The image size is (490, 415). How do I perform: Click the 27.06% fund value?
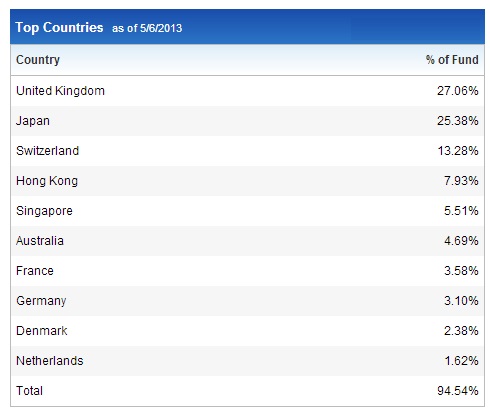pos(458,91)
